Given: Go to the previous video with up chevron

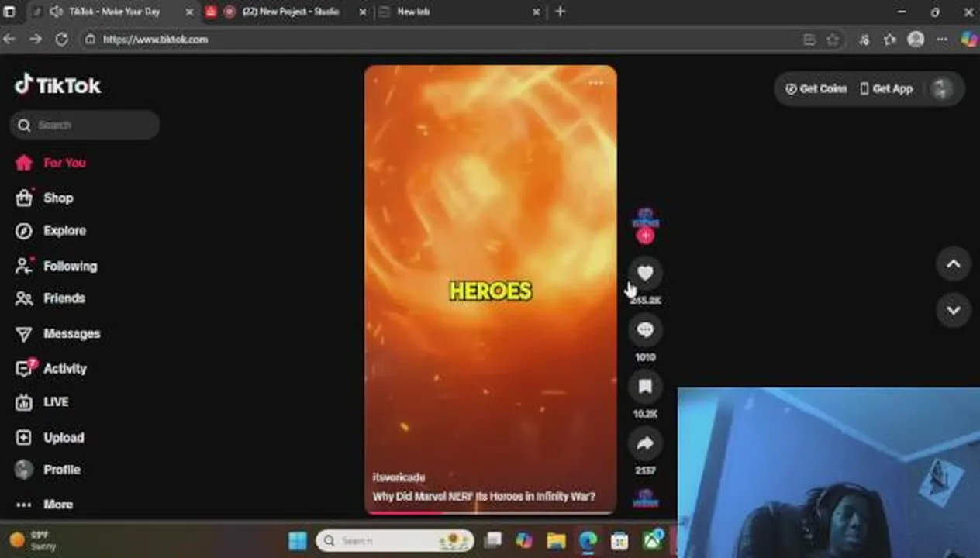Looking at the screenshot, I should 954,264.
